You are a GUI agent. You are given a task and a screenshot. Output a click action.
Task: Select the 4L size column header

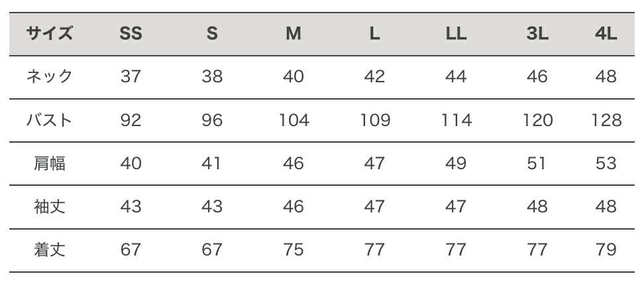point(606,34)
